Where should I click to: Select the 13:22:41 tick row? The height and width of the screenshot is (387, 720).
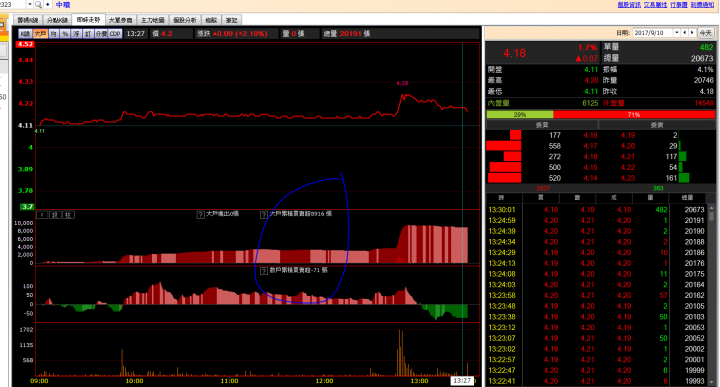(x=596, y=381)
